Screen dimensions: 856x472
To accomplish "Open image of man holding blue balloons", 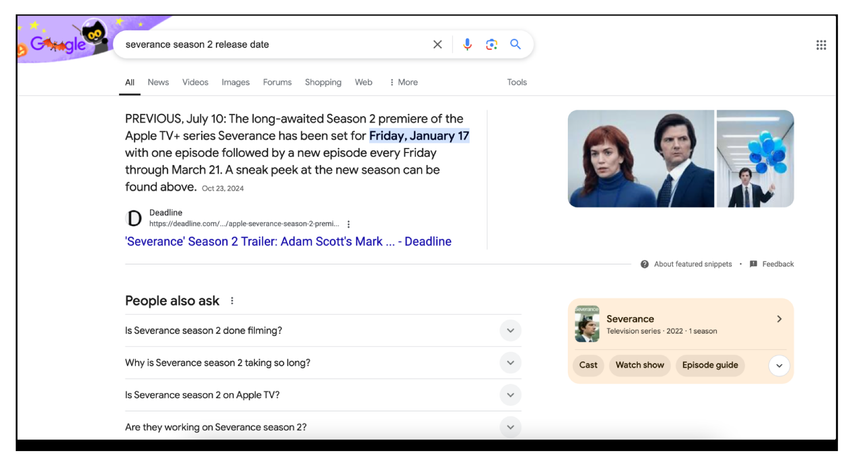I will [x=755, y=159].
